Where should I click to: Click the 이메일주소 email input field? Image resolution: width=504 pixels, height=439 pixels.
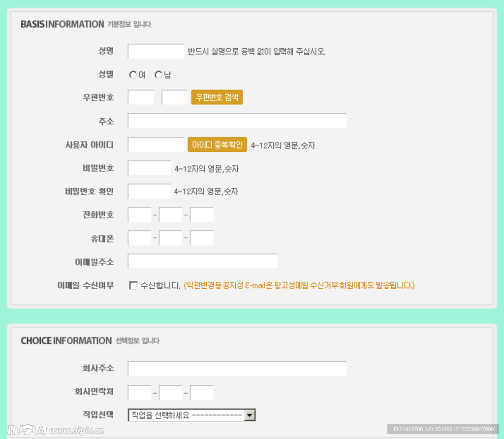point(202,261)
